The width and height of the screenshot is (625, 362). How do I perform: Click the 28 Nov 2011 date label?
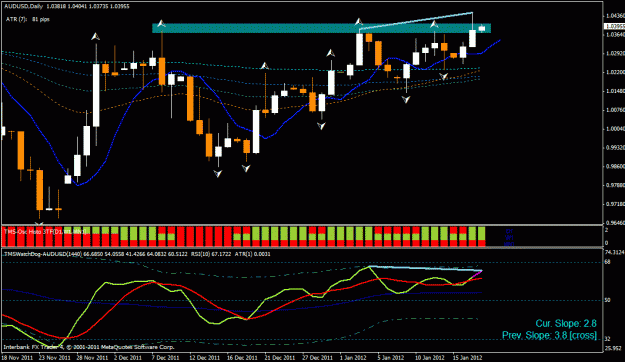click(92, 357)
